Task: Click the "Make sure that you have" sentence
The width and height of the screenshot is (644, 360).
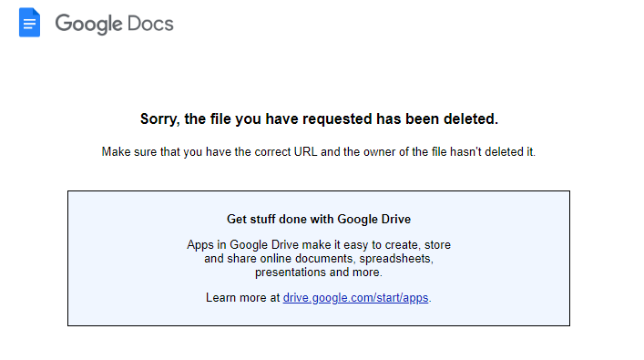Action: (319, 151)
